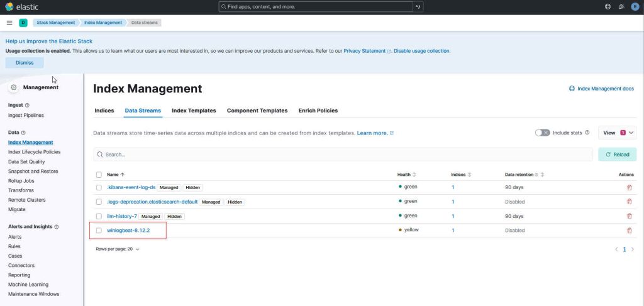Open Stack Management breadcrumb
The height and width of the screenshot is (306, 644).
coord(56,23)
